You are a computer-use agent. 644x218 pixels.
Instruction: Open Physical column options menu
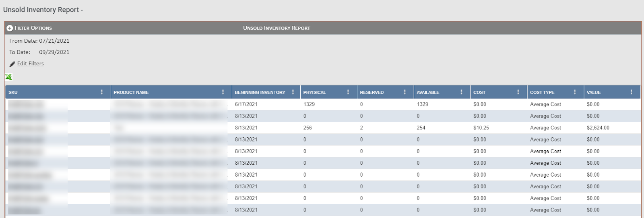click(348, 92)
